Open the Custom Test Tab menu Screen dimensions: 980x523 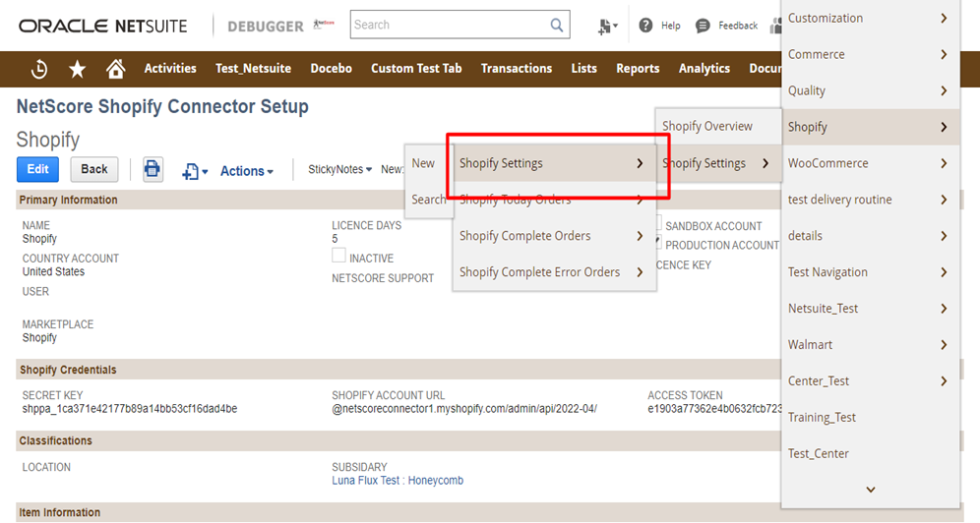[x=416, y=69]
